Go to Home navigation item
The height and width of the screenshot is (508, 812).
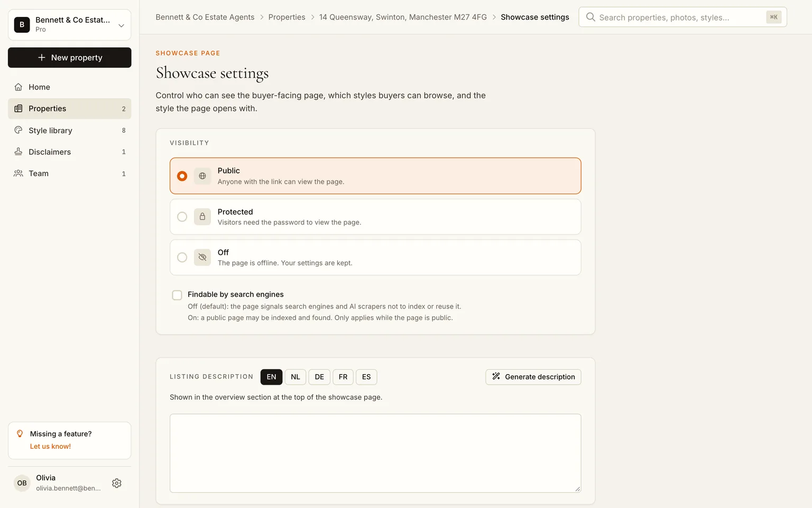coord(70,87)
